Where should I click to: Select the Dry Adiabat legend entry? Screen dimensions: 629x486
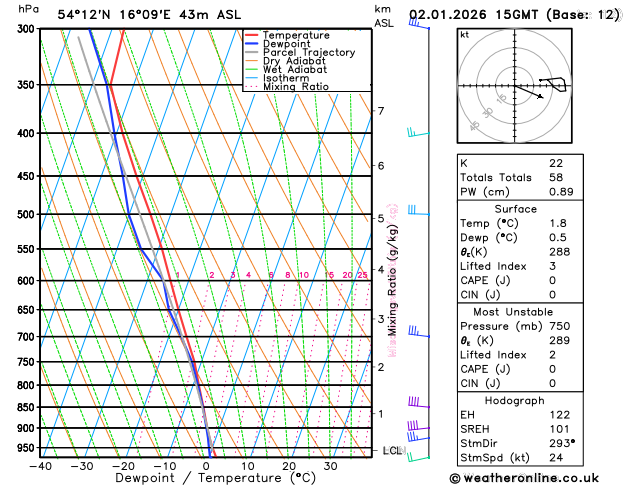[x=285, y=61]
